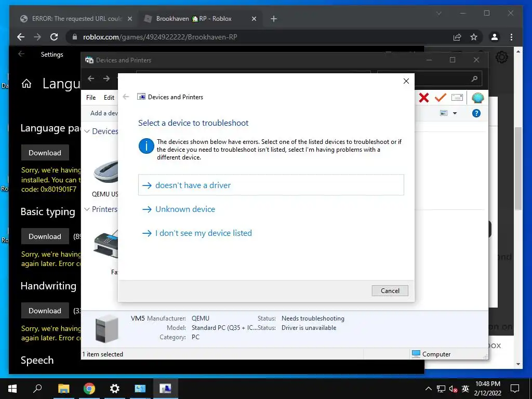Click the 英 input method tray indicator
The height and width of the screenshot is (399, 532).
coord(465,389)
